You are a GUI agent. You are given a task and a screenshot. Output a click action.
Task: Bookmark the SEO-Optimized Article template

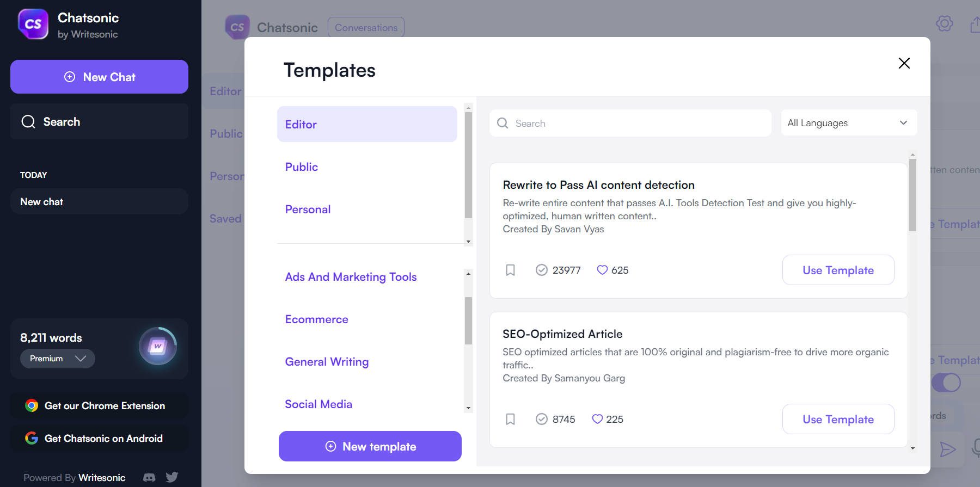pos(510,419)
